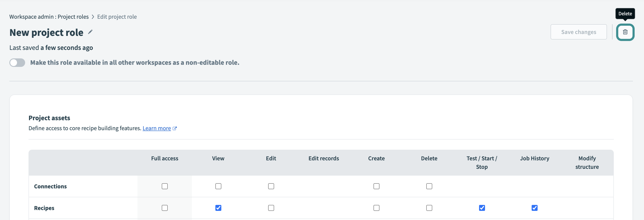Viewport: 644px width, 220px height.
Task: Navigate back via Workspace admin Project roles breadcrumb
Action: [x=49, y=17]
